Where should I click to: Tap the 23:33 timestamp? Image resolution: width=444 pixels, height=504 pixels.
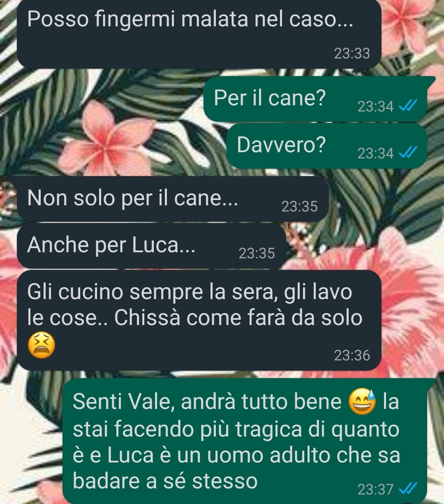(x=352, y=53)
